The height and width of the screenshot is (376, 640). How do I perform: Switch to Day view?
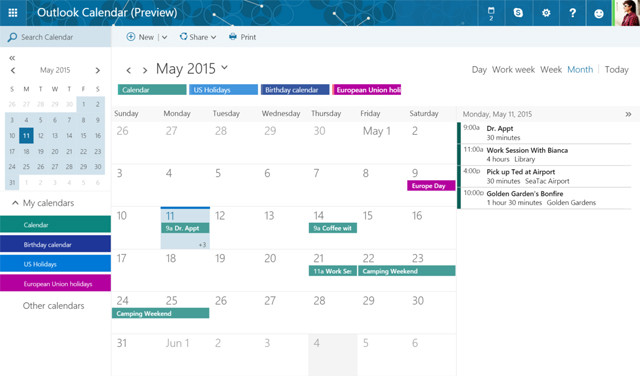479,70
